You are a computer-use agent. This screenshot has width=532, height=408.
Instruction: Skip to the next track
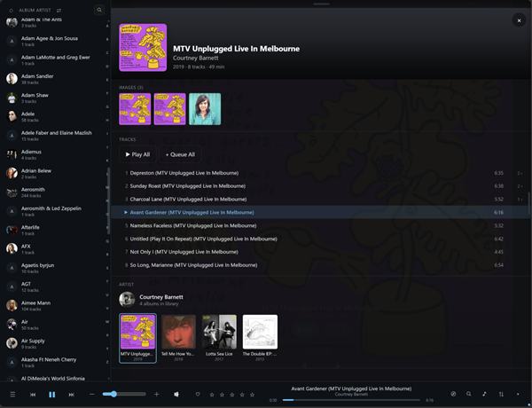tap(71, 395)
